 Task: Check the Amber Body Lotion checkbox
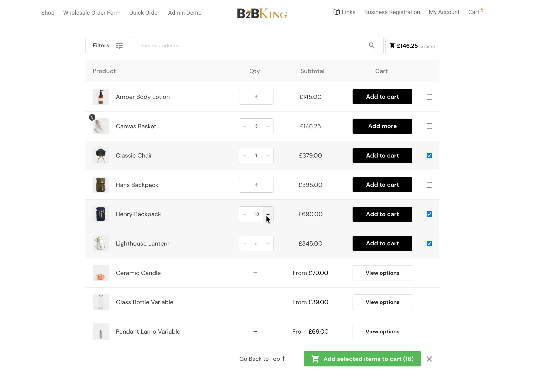[x=429, y=97]
